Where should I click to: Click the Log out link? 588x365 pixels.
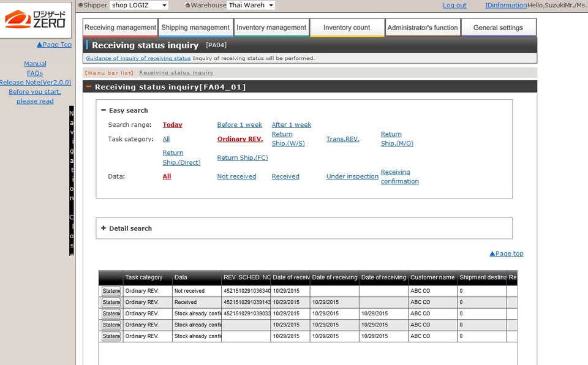tap(454, 6)
